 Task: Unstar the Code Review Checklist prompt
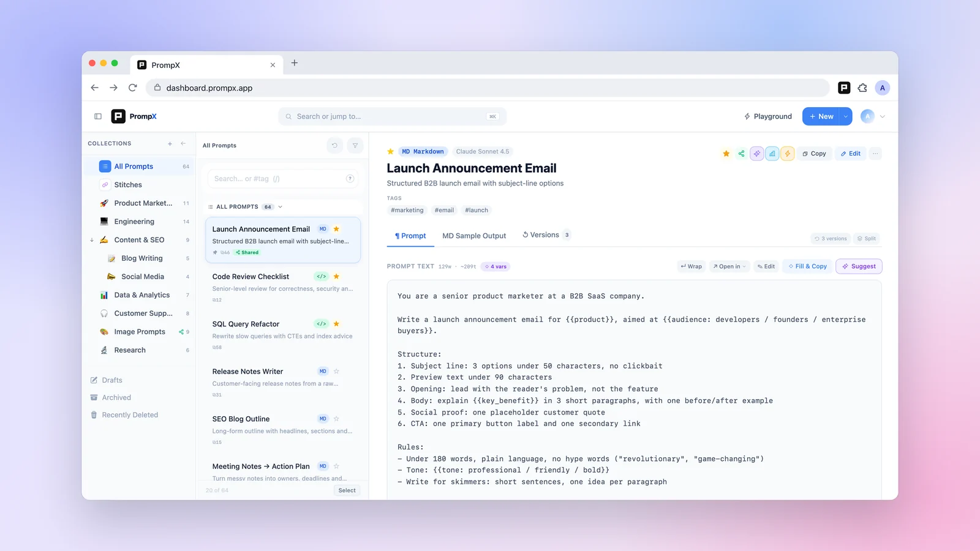pyautogui.click(x=336, y=277)
